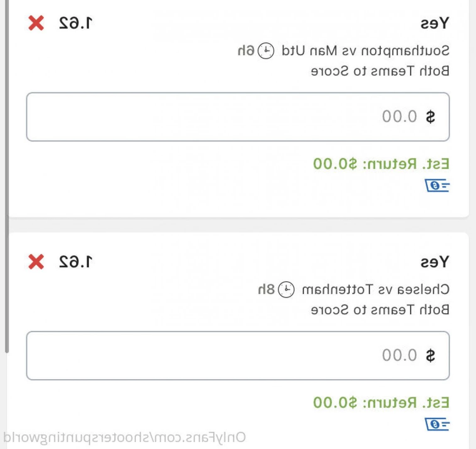
Task: Remove the Southampton vs Man Utd selection
Action: click(36, 23)
